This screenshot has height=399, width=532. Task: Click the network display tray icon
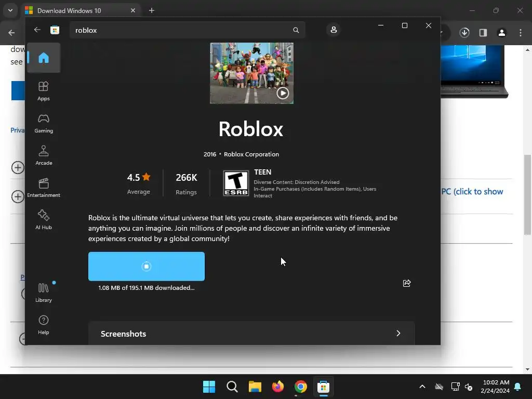(x=455, y=387)
